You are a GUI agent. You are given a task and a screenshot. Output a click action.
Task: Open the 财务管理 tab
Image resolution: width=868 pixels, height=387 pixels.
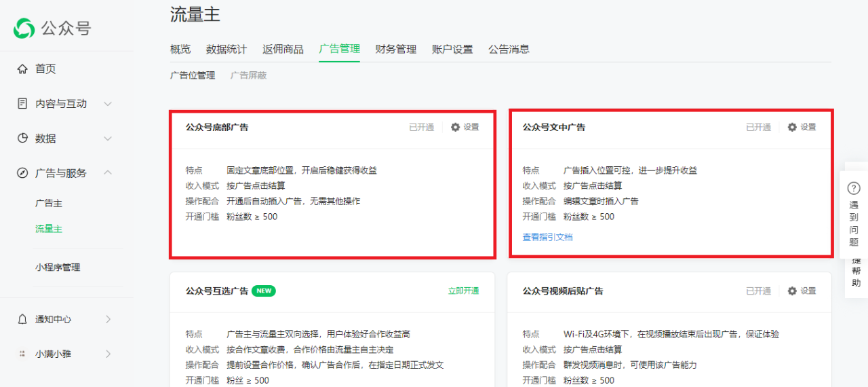click(x=395, y=49)
